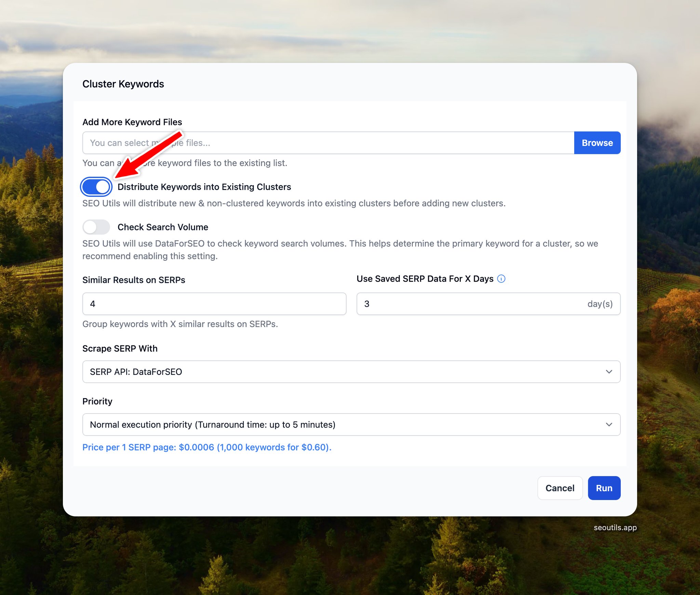Enable the Check Search Volume toggle
700x595 pixels.
[x=96, y=227]
